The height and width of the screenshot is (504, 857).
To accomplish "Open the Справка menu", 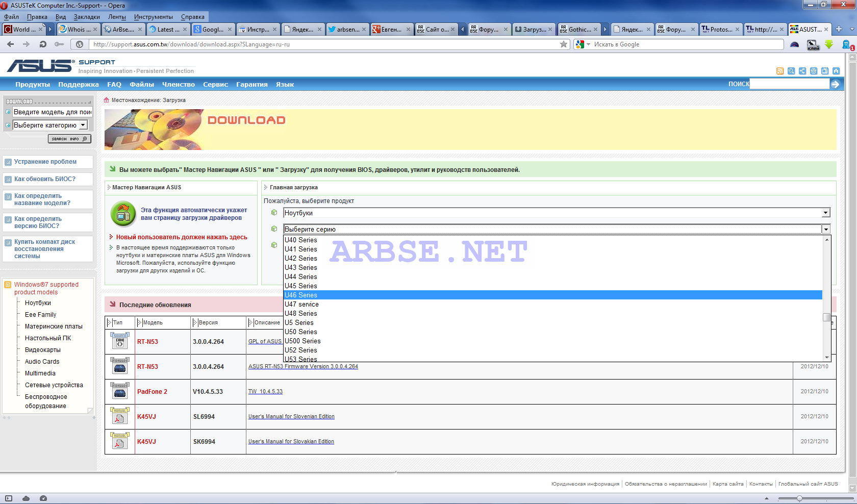I will tap(193, 17).
